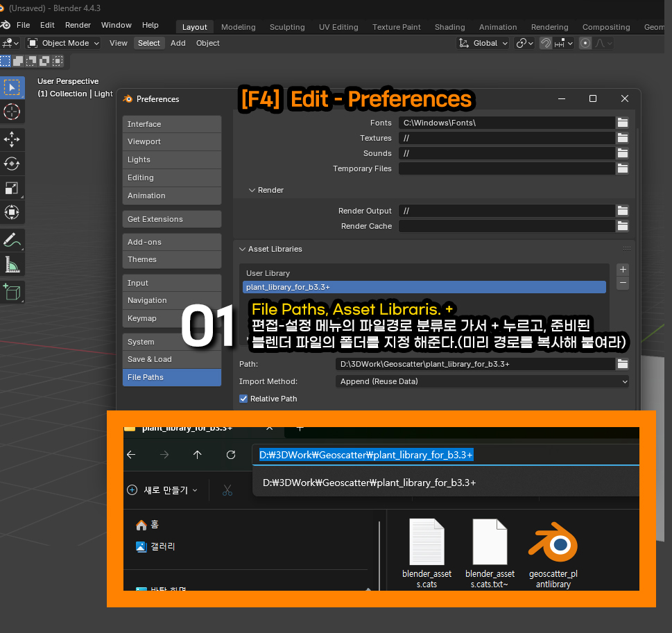Open the Edit menu

[47, 25]
